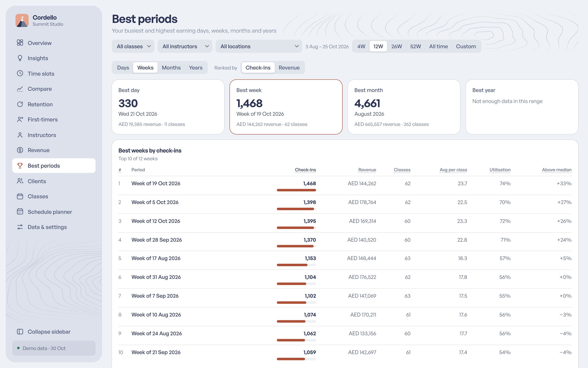Screen dimensions: 588x368
Task: Click the Period column header
Action: tap(138, 170)
